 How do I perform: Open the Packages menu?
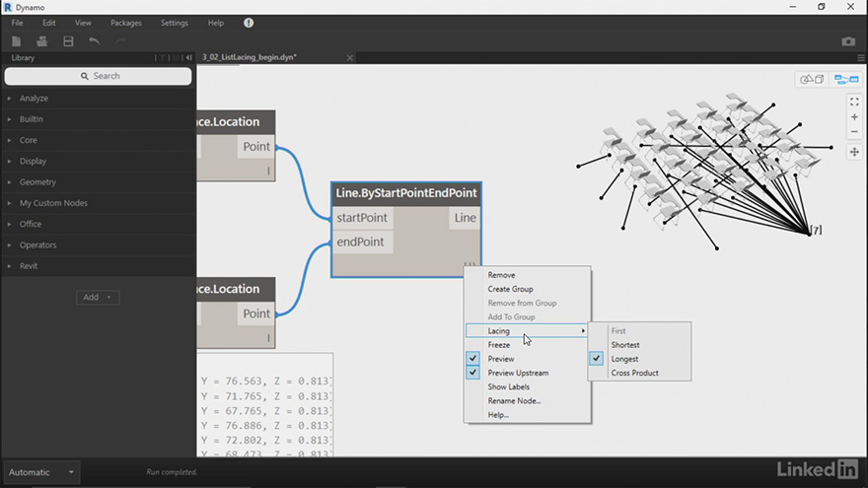click(125, 23)
